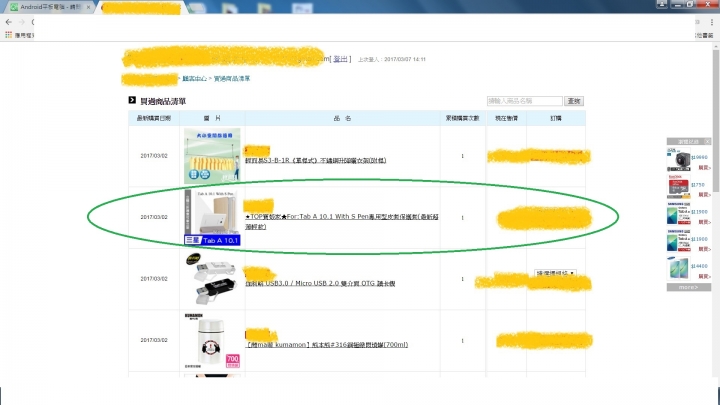
Task: Open the USB3.0 / Micro USB 2.0 OTG reader link
Action: click(320, 283)
